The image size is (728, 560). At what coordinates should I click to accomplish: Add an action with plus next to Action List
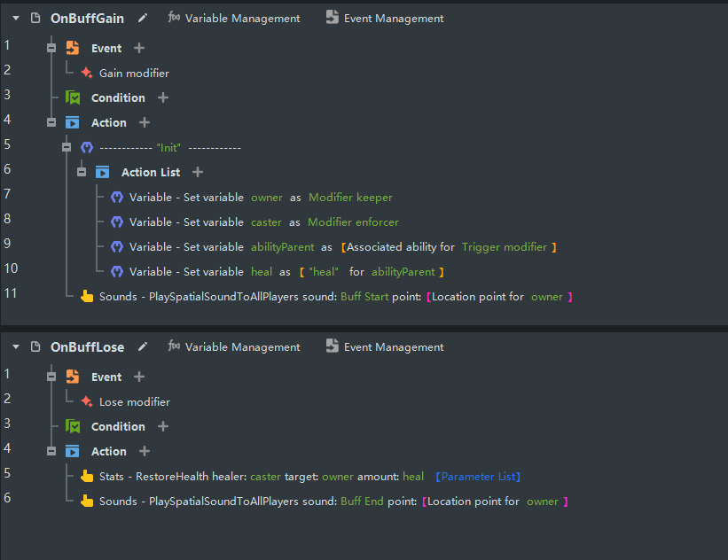pos(198,172)
